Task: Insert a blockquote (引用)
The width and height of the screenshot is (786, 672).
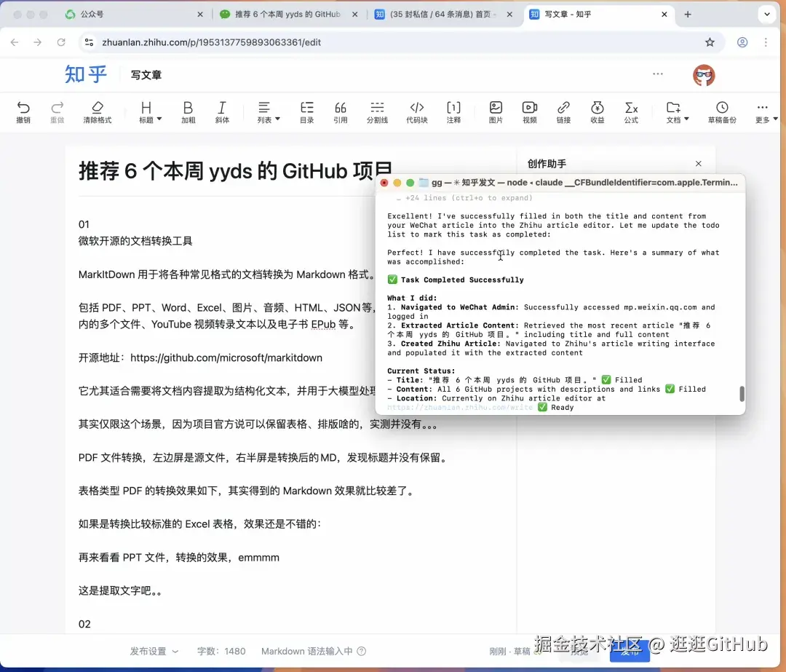Action: tap(341, 113)
